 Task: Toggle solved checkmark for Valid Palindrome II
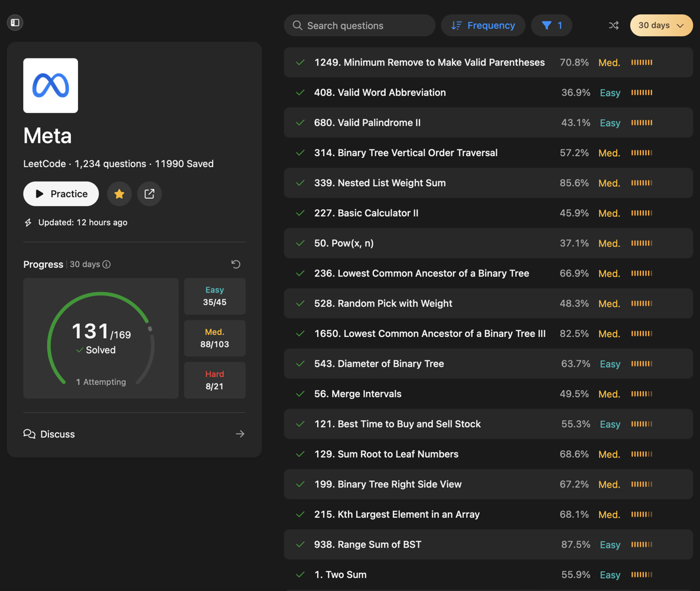coord(301,123)
